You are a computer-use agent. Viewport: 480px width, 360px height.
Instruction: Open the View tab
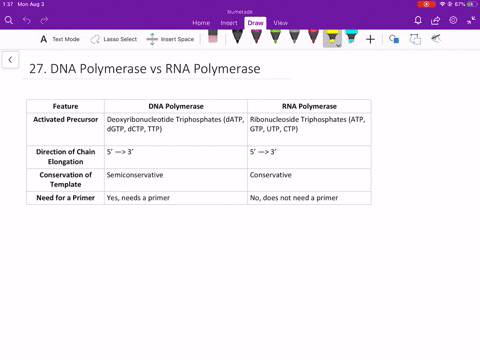(281, 23)
